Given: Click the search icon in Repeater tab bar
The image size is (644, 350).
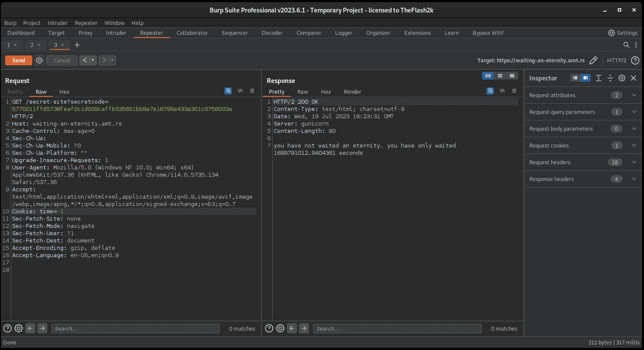Looking at the screenshot, I should coord(626,45).
